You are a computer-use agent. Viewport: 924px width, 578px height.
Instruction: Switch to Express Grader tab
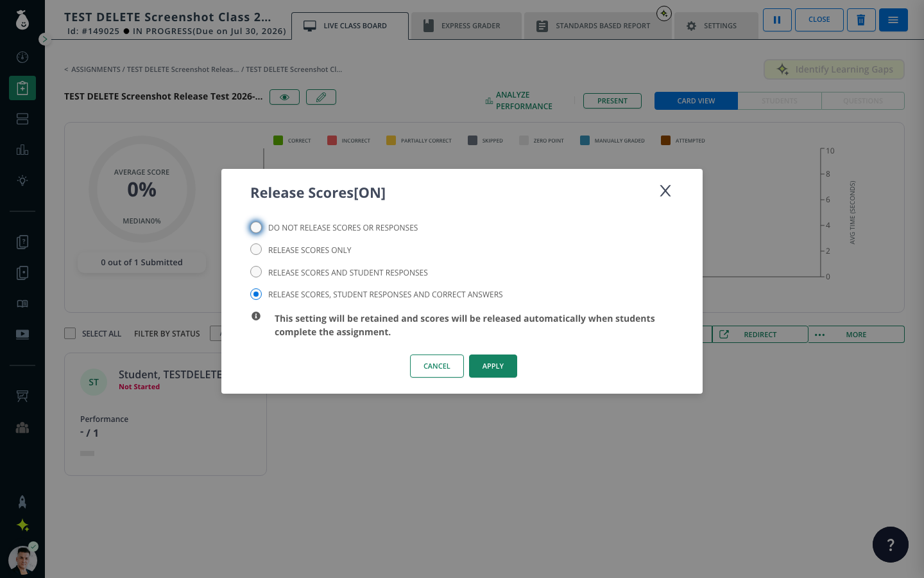tap(466, 26)
